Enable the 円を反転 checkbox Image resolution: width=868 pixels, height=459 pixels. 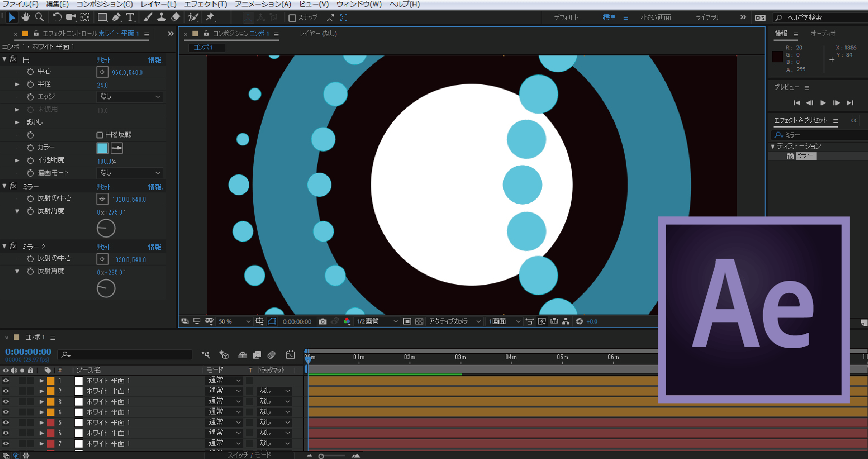pyautogui.click(x=99, y=135)
